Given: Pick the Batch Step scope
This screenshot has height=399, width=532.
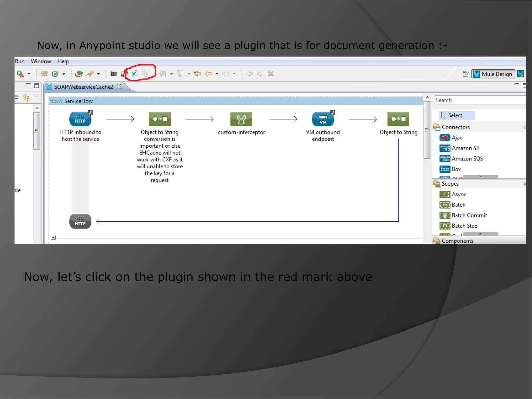Looking at the screenshot, I should 459,226.
